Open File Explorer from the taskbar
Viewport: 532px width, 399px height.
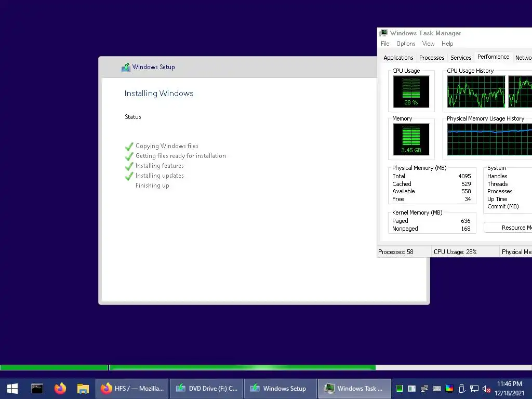coord(83,389)
